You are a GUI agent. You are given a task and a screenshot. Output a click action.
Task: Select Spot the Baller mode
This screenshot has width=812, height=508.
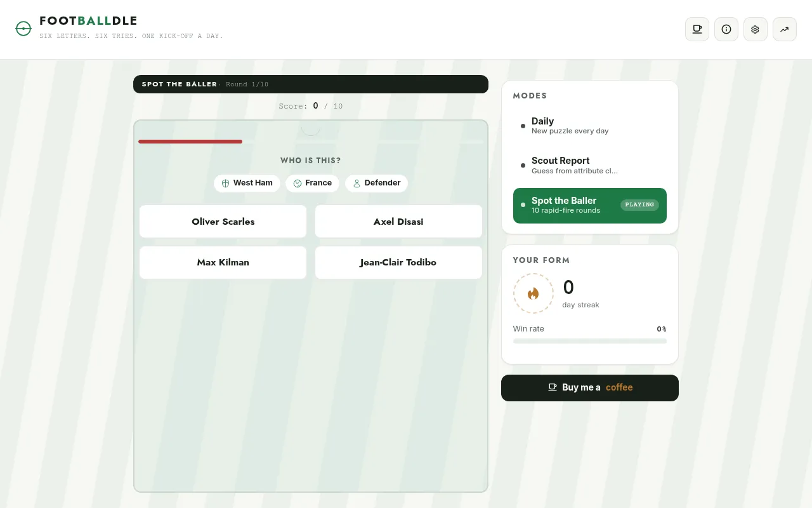coord(590,205)
